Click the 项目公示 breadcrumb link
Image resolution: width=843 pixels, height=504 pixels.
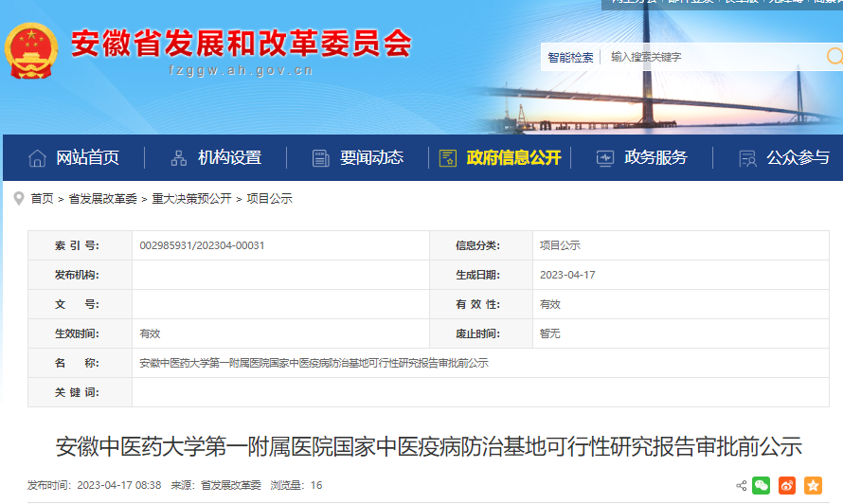coord(269,199)
